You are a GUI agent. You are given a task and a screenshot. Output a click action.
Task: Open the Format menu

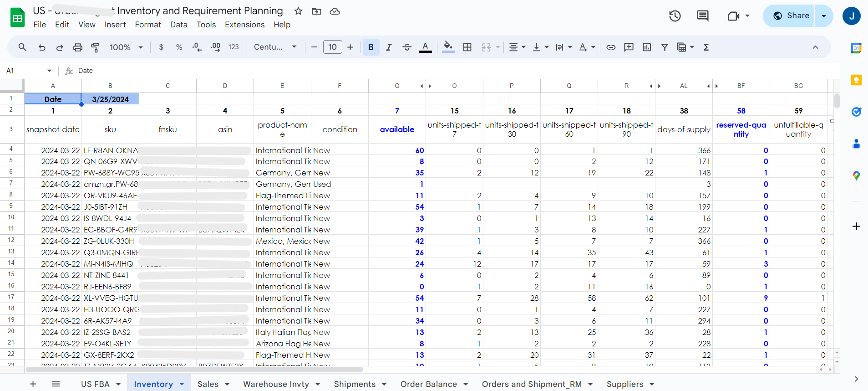148,25
